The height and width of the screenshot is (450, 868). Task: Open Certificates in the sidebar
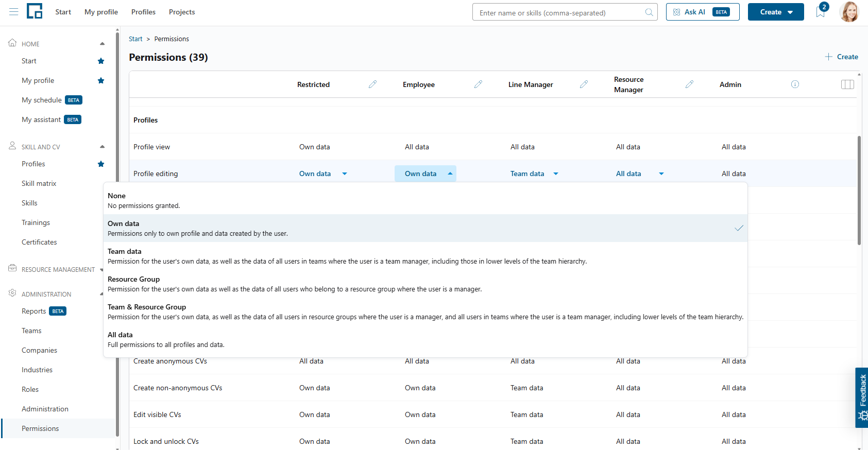coord(39,242)
